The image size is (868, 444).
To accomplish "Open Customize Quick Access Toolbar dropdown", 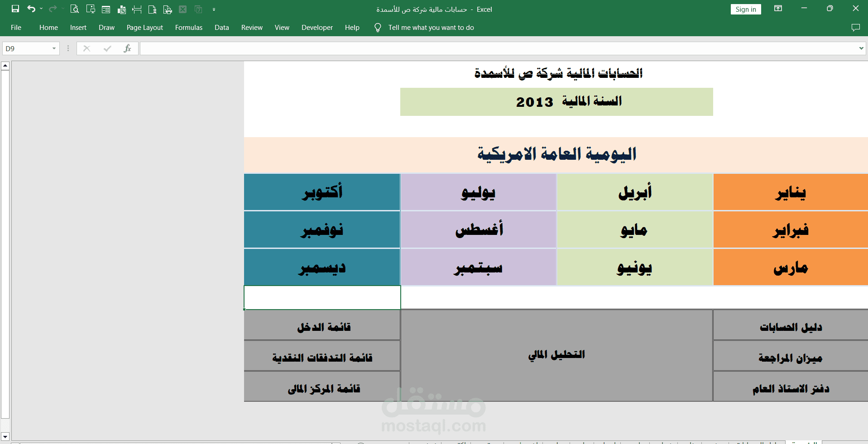I will [214, 9].
